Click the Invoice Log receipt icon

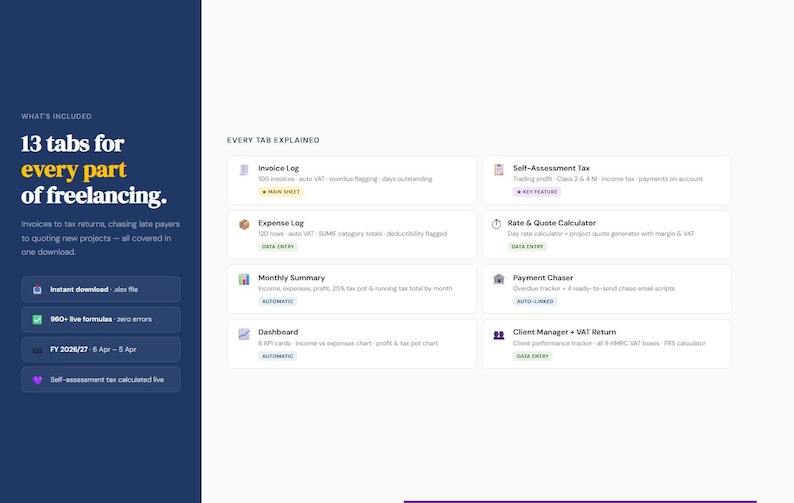coord(244,170)
